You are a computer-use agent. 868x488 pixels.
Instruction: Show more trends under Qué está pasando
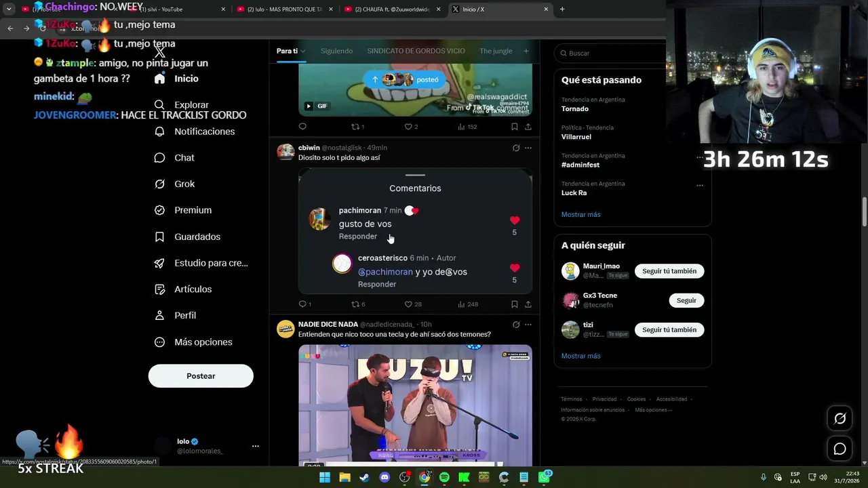tap(580, 215)
